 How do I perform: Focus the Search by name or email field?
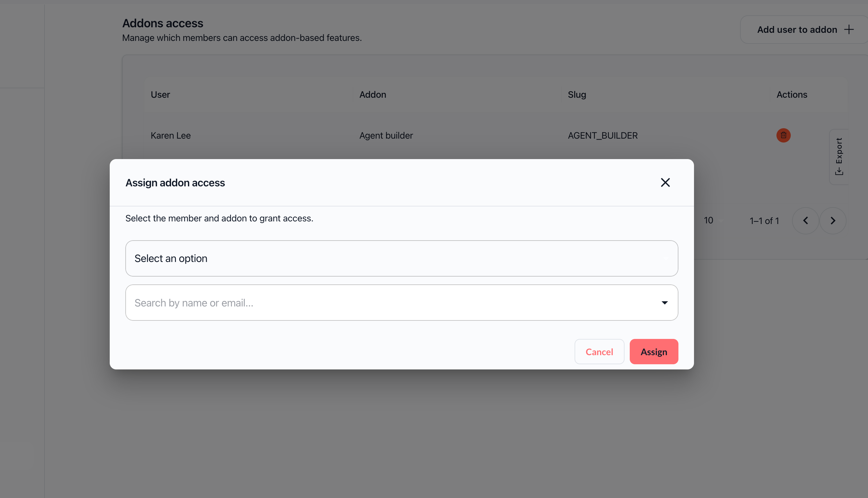click(376, 303)
